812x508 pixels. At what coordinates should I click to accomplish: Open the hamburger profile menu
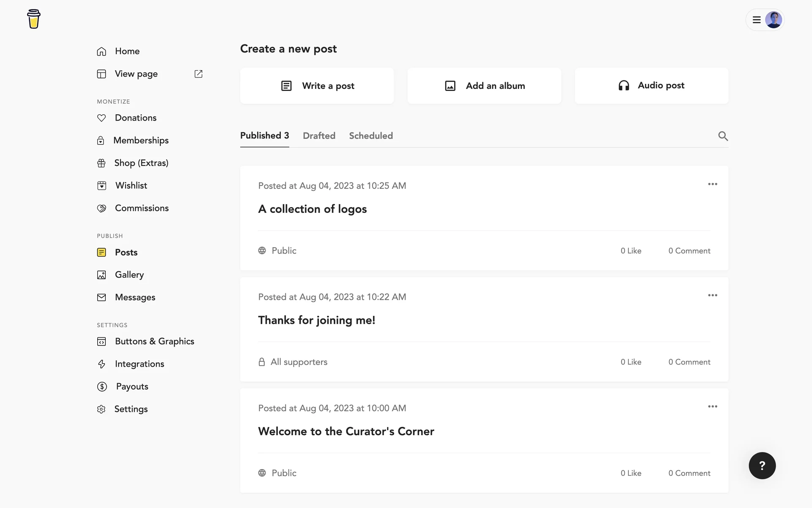757,20
